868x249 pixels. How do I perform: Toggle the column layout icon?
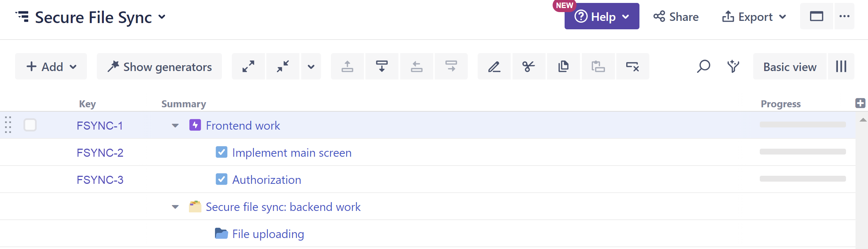point(841,67)
